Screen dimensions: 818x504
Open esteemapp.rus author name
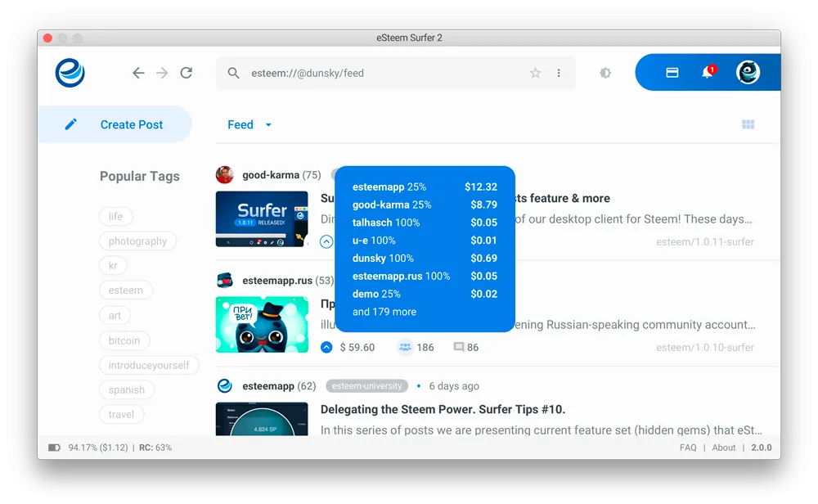[277, 280]
